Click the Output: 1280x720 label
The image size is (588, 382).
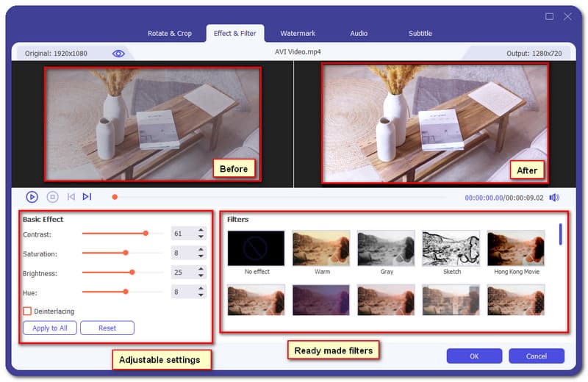pyautogui.click(x=534, y=54)
